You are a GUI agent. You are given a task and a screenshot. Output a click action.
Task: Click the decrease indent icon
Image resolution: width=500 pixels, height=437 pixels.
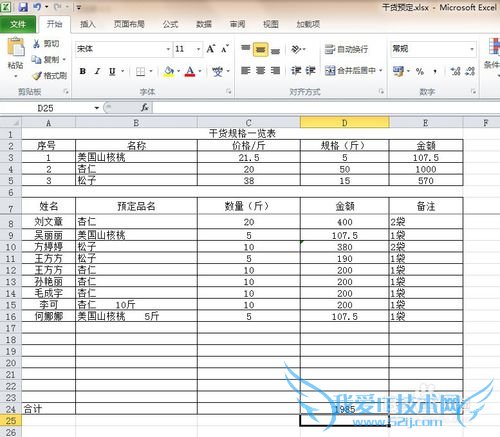coord(296,70)
